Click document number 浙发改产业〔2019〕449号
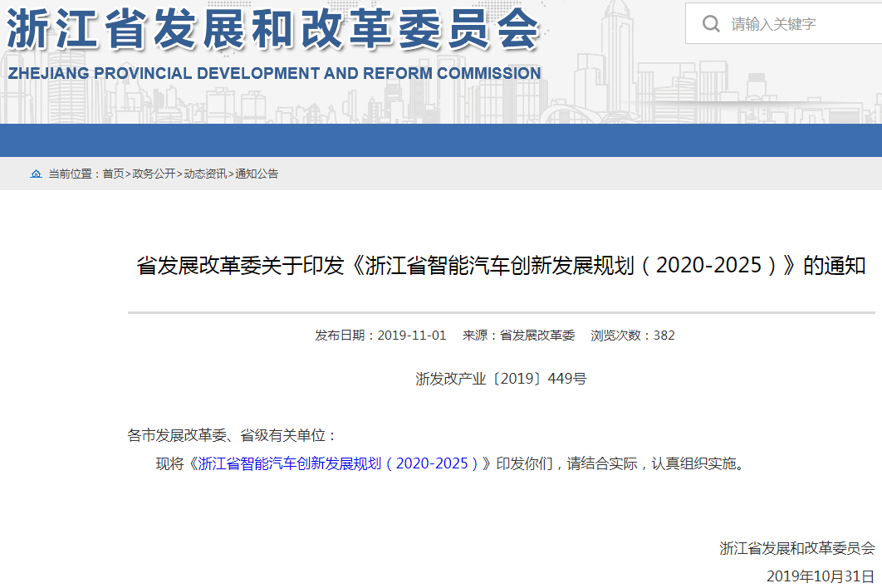 click(501, 379)
